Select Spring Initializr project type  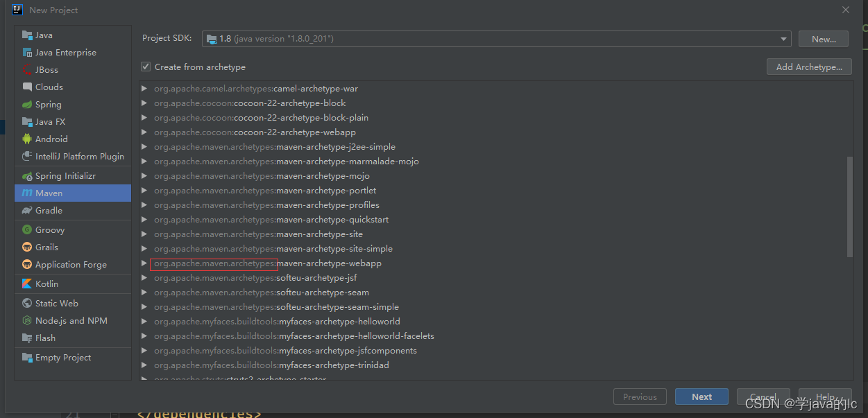point(73,176)
